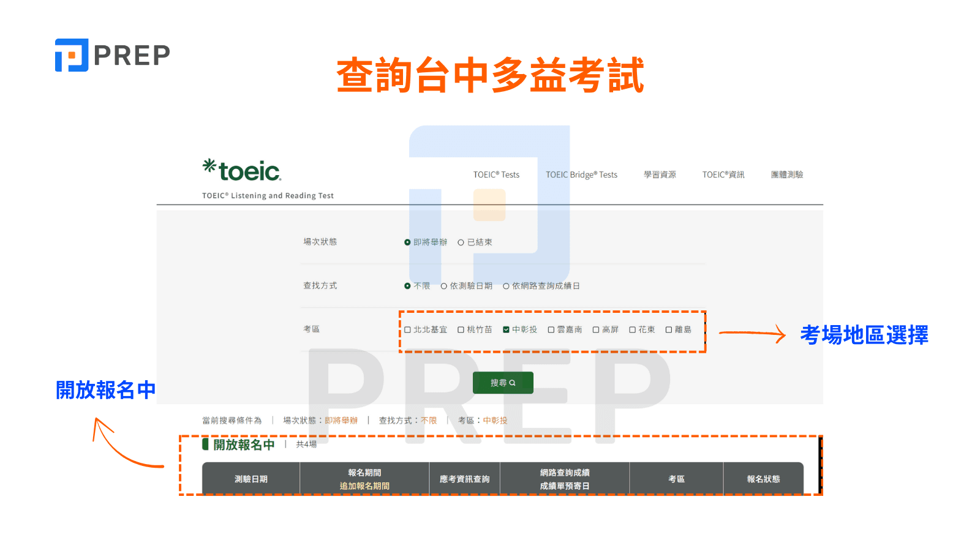Click the 報名狀態 column header
The width and height of the screenshot is (980, 551).
click(763, 479)
